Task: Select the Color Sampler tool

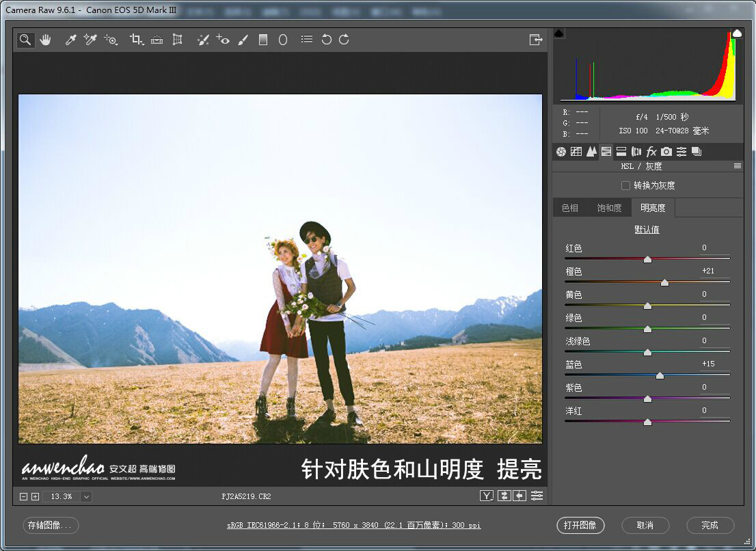Action: [x=90, y=40]
